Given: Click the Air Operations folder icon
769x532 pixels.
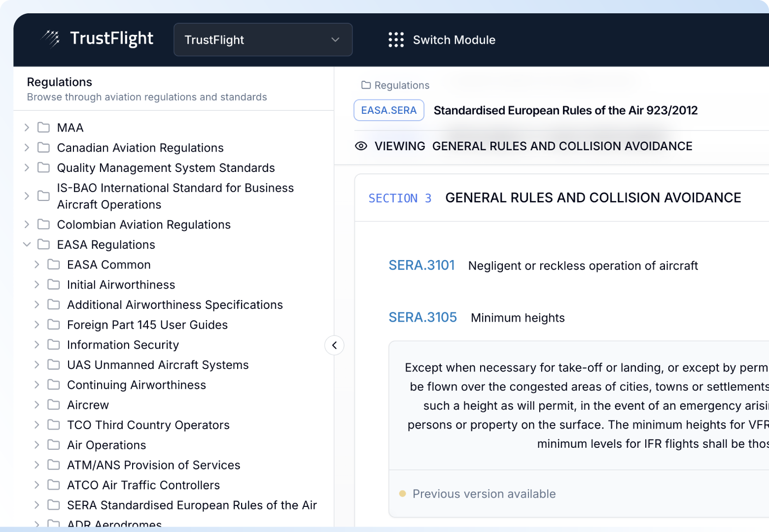Looking at the screenshot, I should click(x=54, y=445).
